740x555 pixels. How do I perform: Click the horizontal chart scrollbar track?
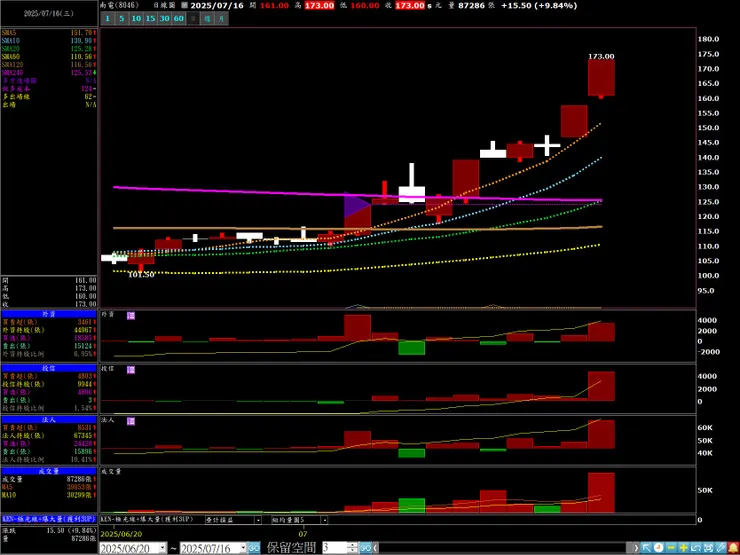click(506, 548)
